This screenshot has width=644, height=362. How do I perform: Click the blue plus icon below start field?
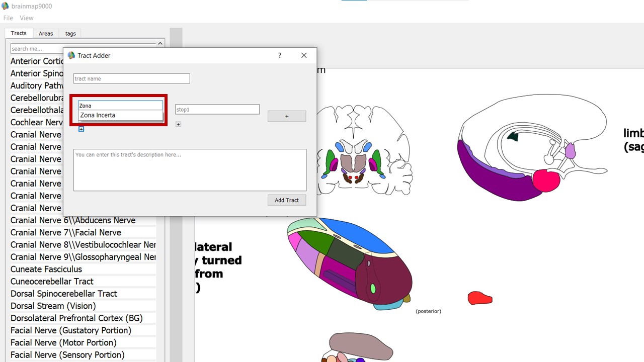[x=81, y=129]
